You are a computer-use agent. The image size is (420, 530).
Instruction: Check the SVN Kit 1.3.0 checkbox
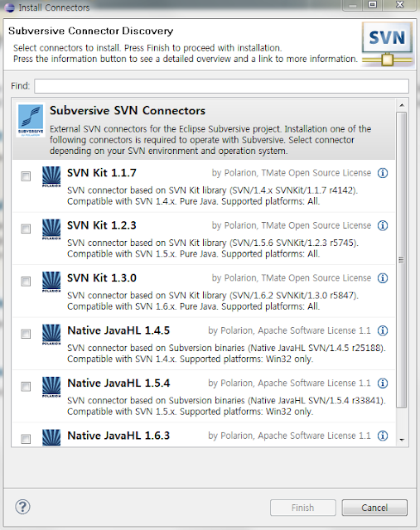click(26, 282)
